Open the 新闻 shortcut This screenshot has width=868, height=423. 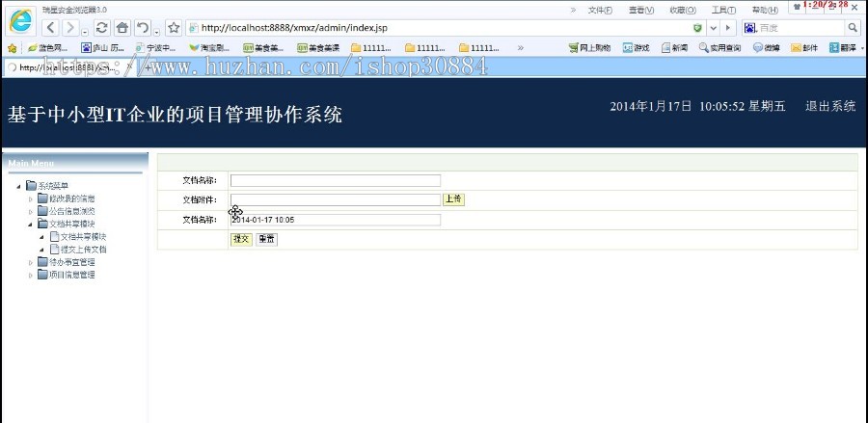tap(675, 48)
